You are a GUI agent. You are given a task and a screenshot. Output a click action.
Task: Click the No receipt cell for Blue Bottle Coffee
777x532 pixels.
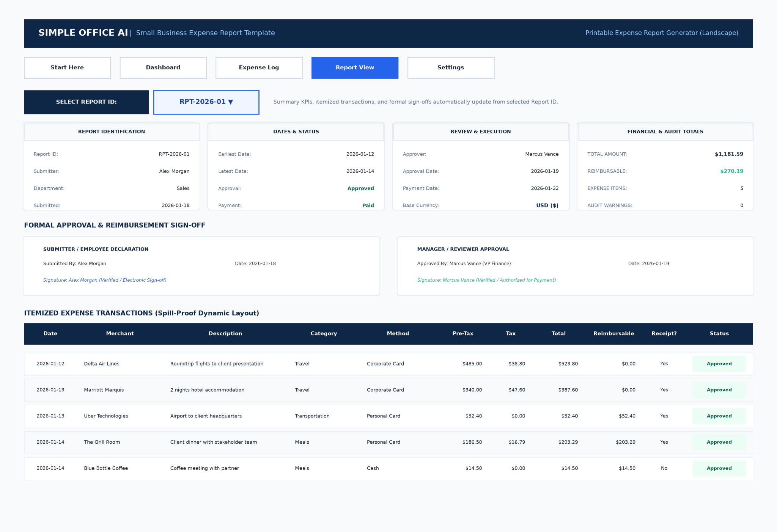point(664,468)
